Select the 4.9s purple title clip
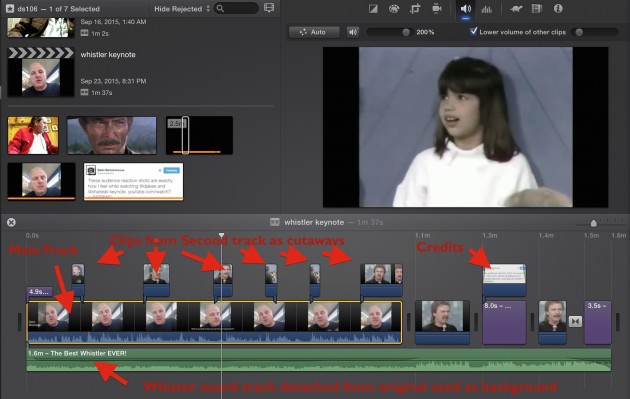The height and width of the screenshot is (399, 630). coord(39,293)
